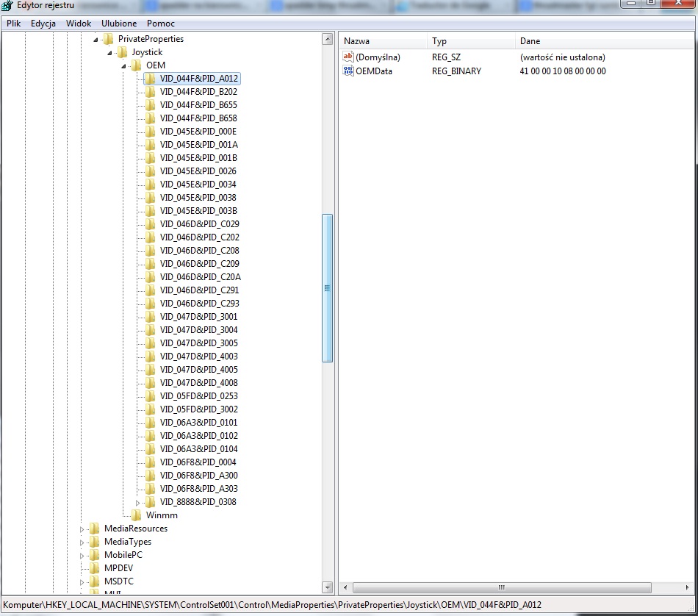Click values pane scroll left arrow

(345, 587)
